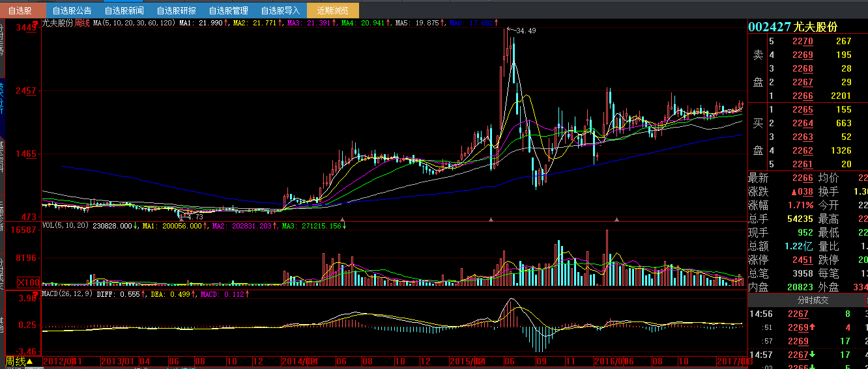
Task: Click the 总额 value 1.22亿
Action: click(798, 246)
